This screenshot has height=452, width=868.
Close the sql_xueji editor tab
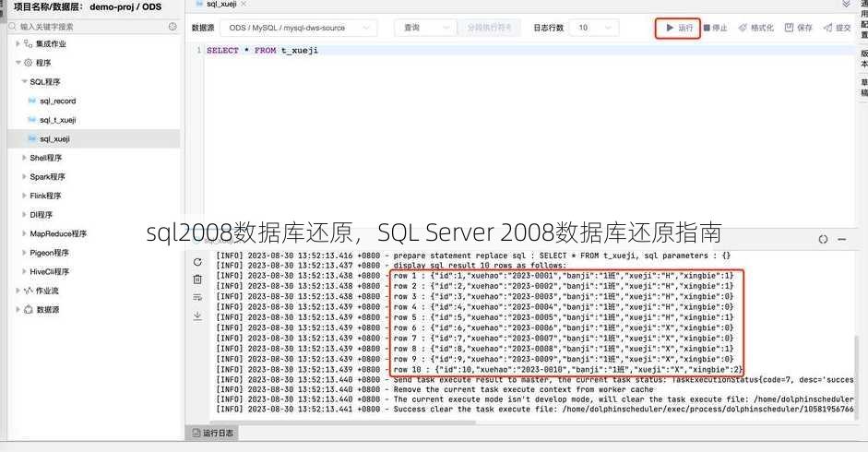pos(244,4)
